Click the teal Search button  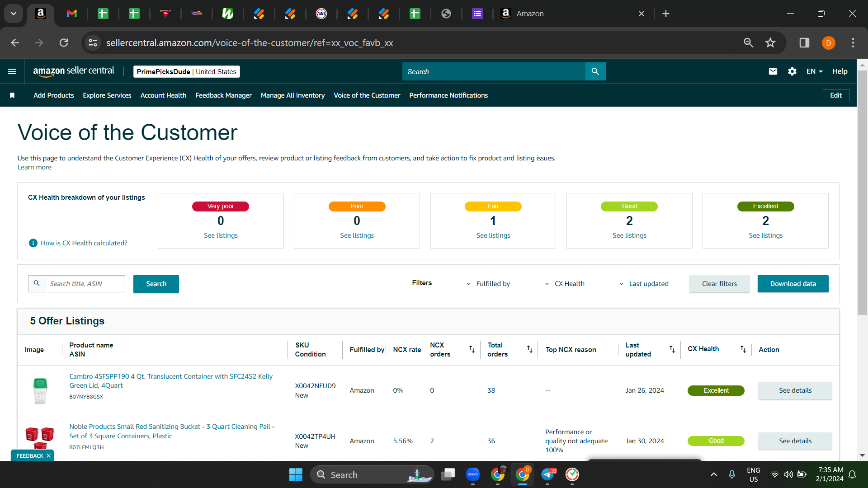(156, 284)
